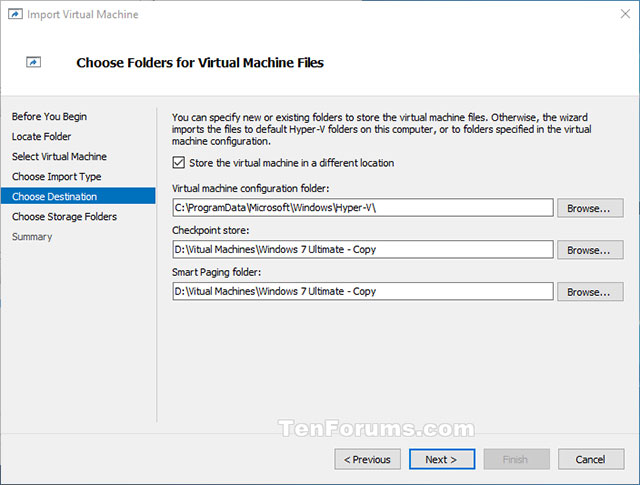Image resolution: width=640 pixels, height=485 pixels.
Task: Browse for the virtual machine configuration folder
Action: pyautogui.click(x=590, y=208)
